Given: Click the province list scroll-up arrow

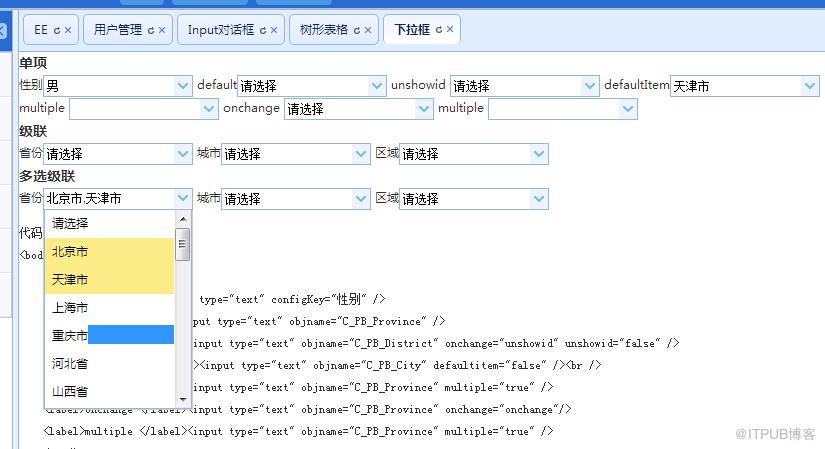Looking at the screenshot, I should 183,219.
